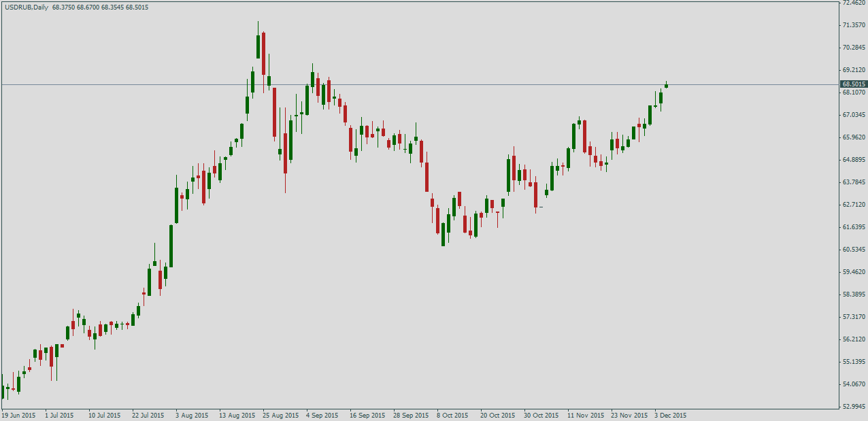Click the 59.4620 price axis label
The image size is (868, 421).
(853, 272)
